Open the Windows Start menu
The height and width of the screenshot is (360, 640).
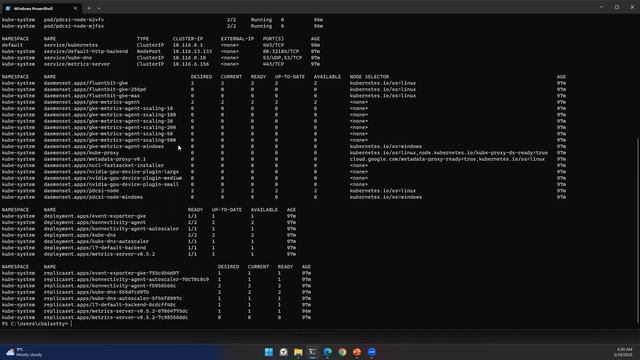coord(269,352)
